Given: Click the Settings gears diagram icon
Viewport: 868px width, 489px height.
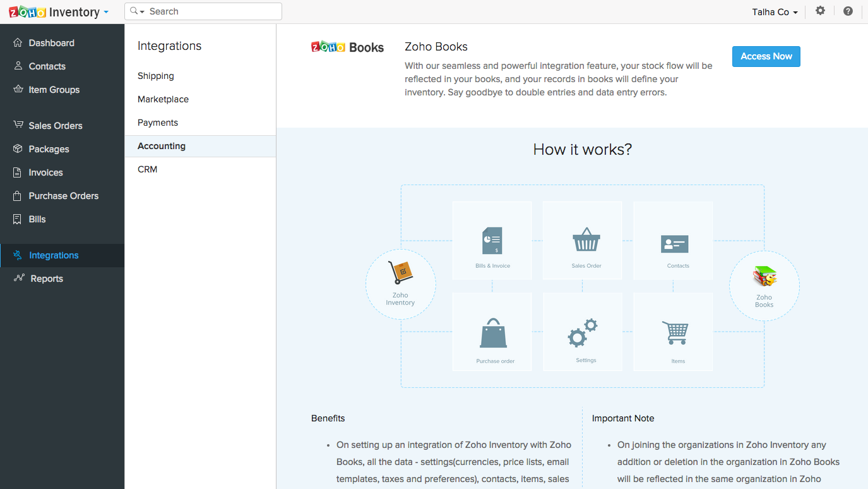Looking at the screenshot, I should [x=582, y=333].
